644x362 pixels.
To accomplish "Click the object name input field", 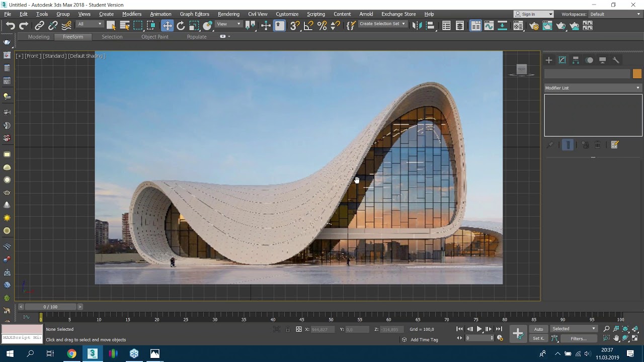I will 587,74.
